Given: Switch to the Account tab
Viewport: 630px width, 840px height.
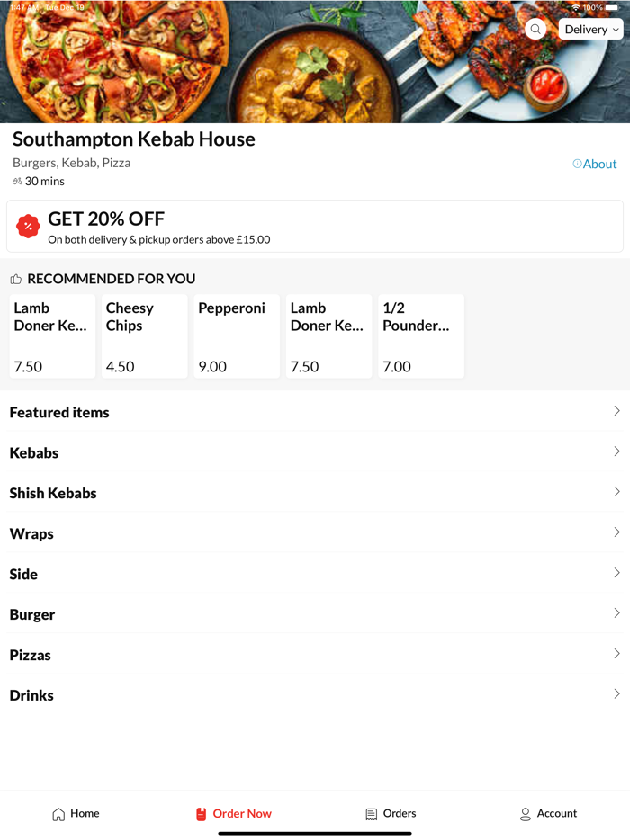Looking at the screenshot, I should click(x=549, y=813).
